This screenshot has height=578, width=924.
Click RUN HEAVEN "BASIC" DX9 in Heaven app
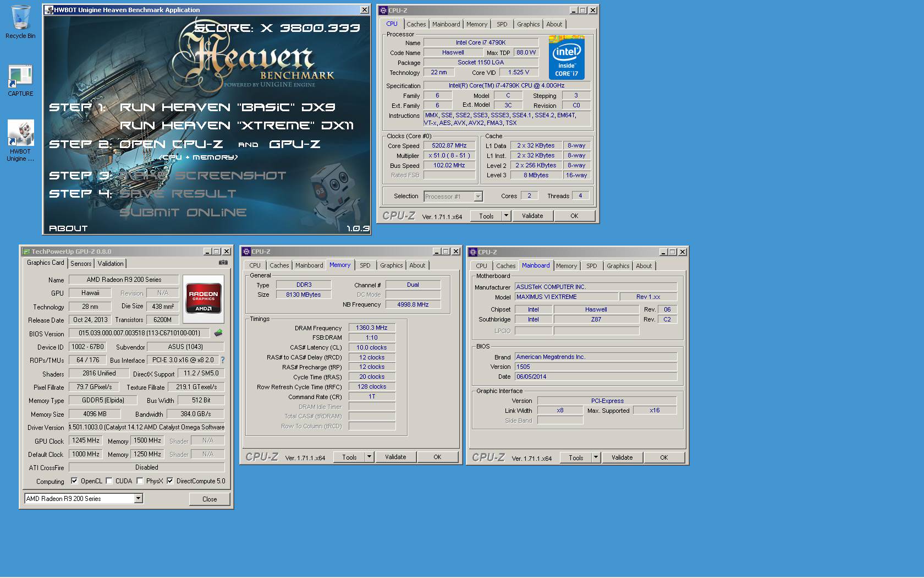pyautogui.click(x=227, y=107)
